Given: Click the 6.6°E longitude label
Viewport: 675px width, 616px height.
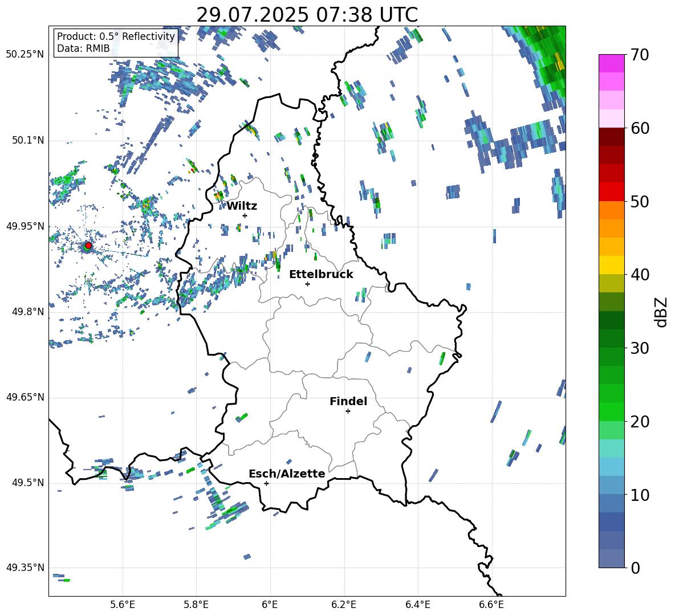Looking at the screenshot, I should pos(491,605).
